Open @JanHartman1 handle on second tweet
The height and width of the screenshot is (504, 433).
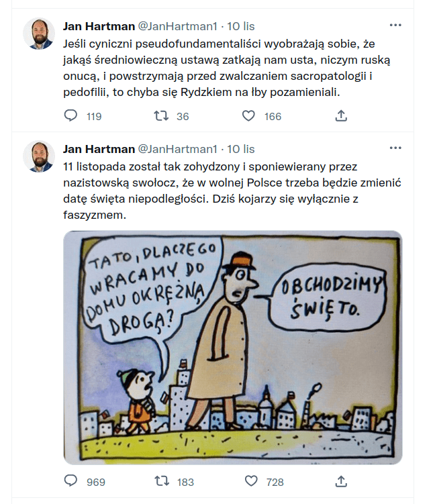pyautogui.click(x=177, y=149)
